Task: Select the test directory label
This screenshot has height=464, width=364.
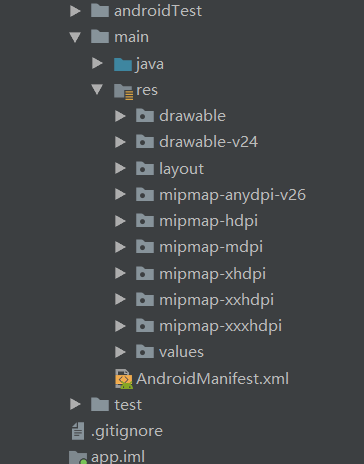Action: [128, 405]
